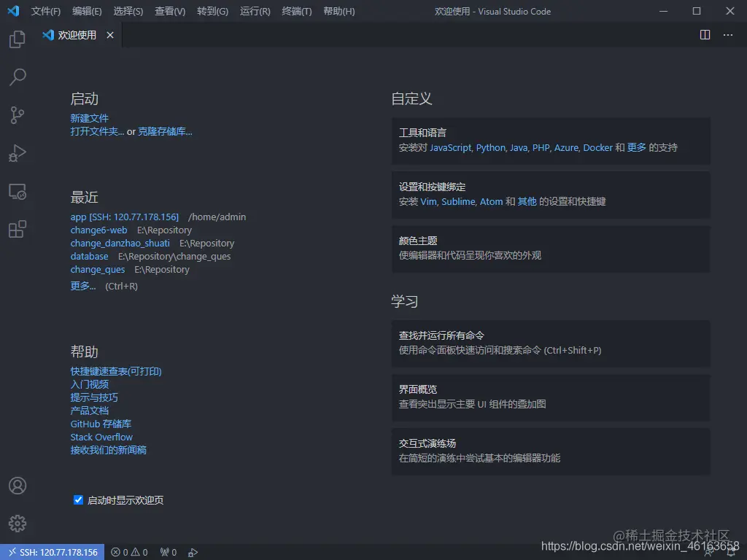Open the editor More Actions ellipsis
The image size is (747, 560).
(728, 35)
